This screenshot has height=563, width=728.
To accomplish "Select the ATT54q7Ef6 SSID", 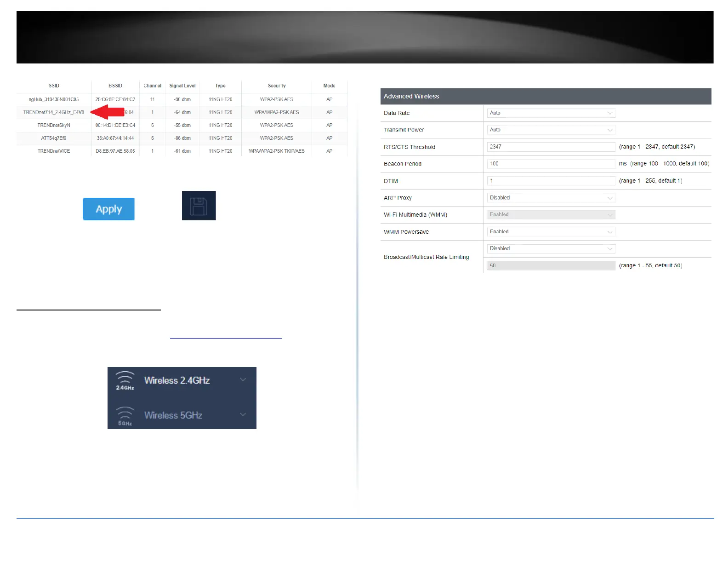I will click(x=54, y=138).
